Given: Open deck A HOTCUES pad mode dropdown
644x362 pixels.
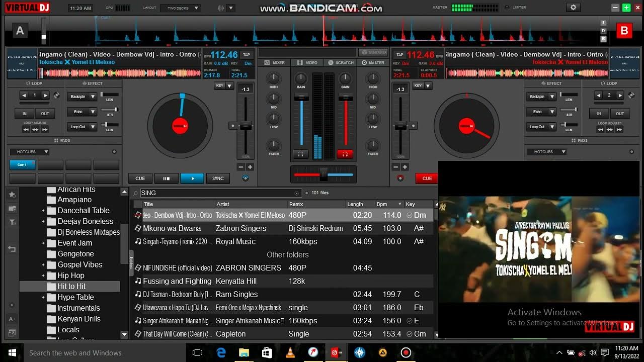Looking at the screenshot, I should tap(29, 152).
